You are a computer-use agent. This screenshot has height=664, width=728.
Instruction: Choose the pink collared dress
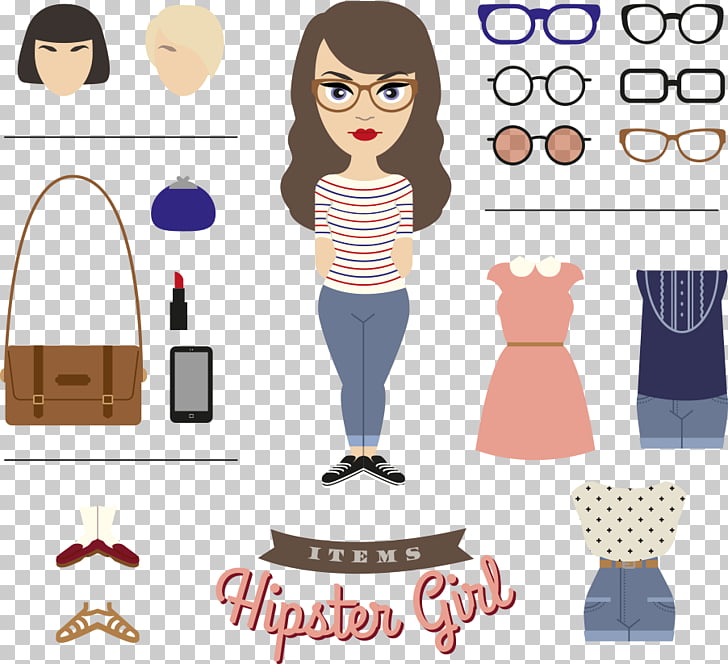[x=535, y=358]
